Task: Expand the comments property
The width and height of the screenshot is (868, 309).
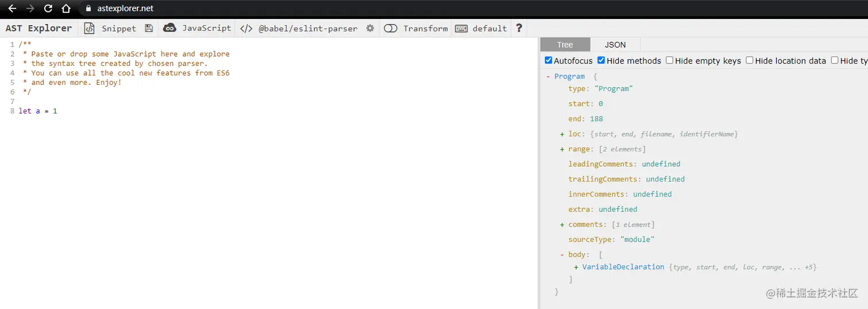Action: [563, 225]
